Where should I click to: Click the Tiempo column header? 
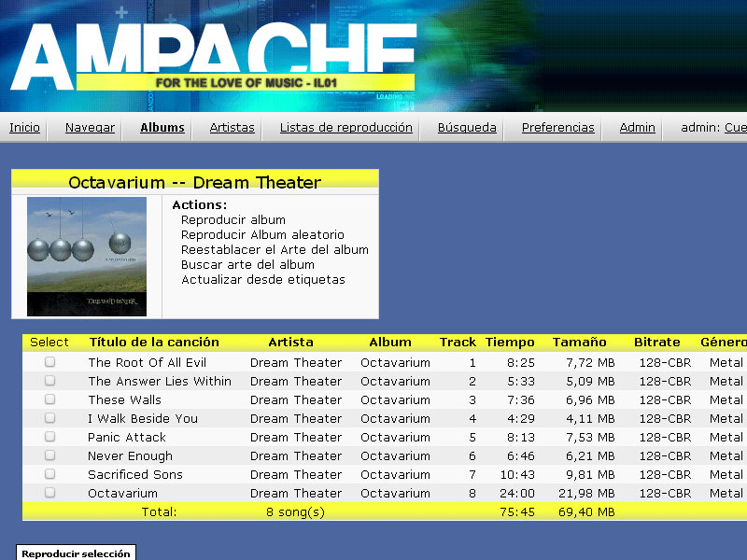pyautogui.click(x=510, y=342)
